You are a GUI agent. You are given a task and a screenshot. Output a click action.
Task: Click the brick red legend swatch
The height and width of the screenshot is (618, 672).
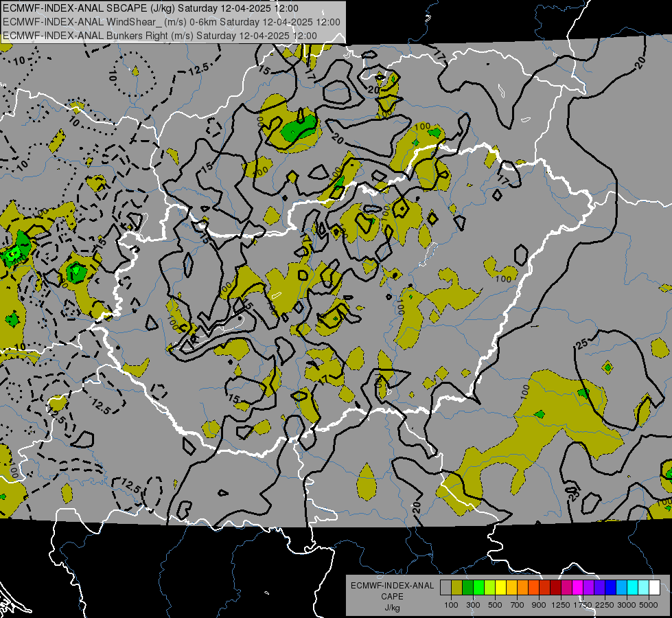pos(545,587)
